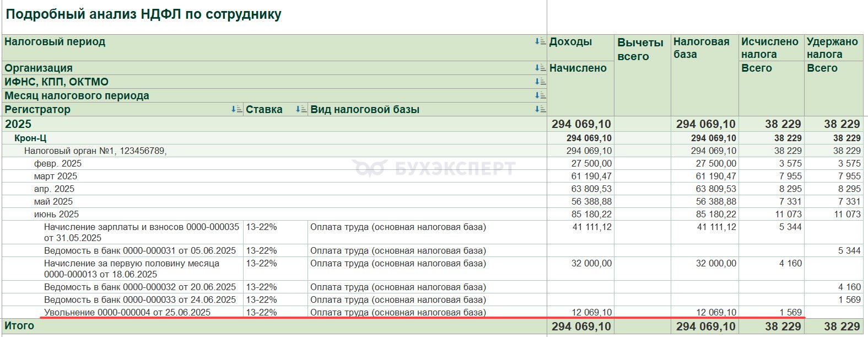This screenshot has width=868, height=337.
Task: Click calculated tax 3 575 in Исчислено for февр. 2025
Action: click(790, 163)
